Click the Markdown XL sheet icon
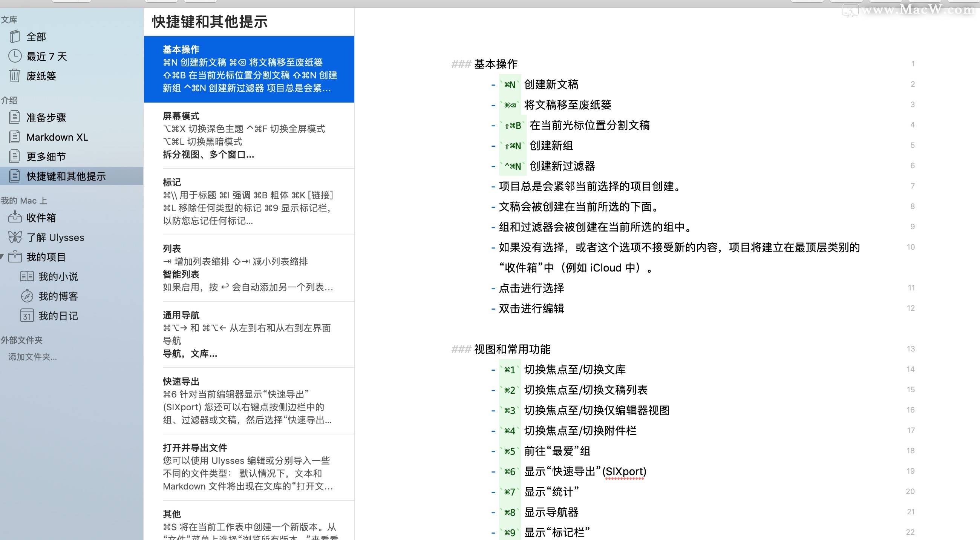 coord(14,137)
